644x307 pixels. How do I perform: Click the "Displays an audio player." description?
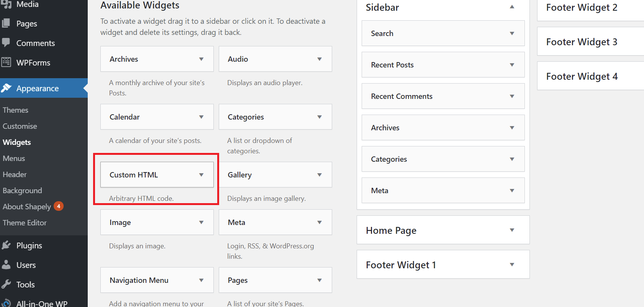265,83
